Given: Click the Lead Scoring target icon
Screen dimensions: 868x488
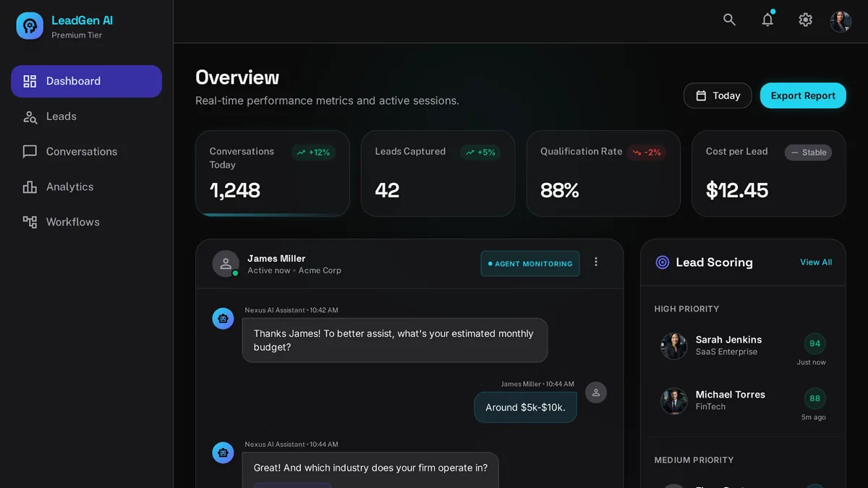Looking at the screenshot, I should pos(662,262).
